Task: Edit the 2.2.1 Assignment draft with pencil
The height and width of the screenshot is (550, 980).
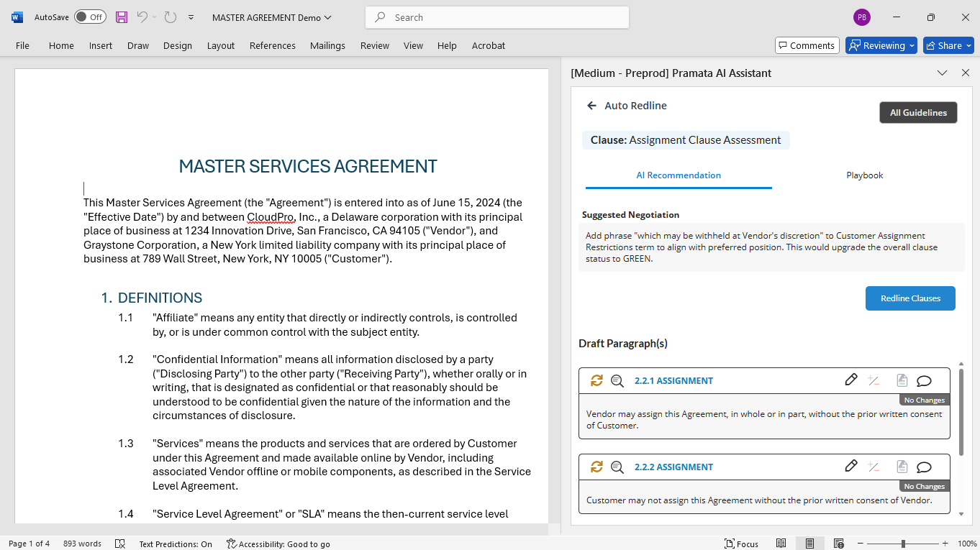Action: click(851, 380)
